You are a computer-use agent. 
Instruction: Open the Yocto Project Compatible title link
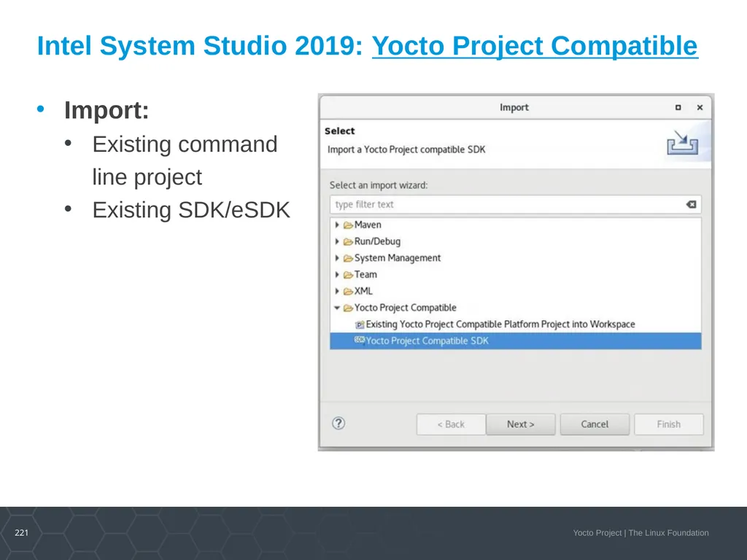(535, 46)
